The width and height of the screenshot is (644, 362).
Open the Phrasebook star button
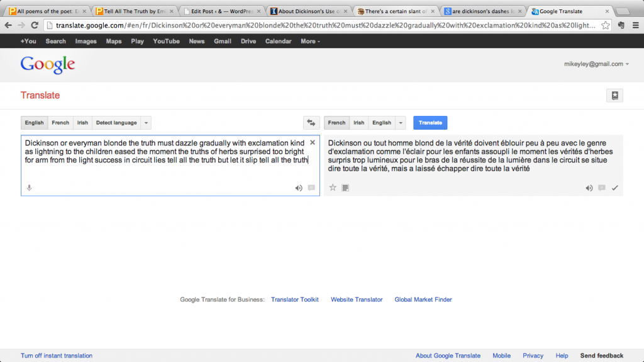point(614,96)
